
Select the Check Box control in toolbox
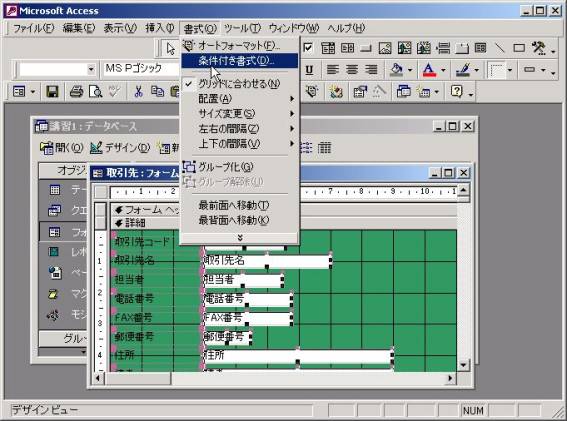[x=308, y=47]
